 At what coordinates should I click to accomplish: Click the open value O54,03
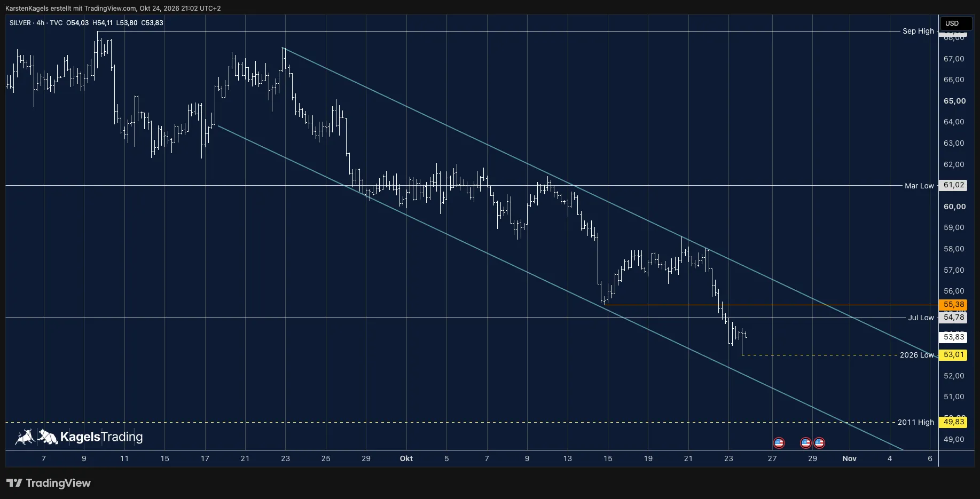(77, 23)
